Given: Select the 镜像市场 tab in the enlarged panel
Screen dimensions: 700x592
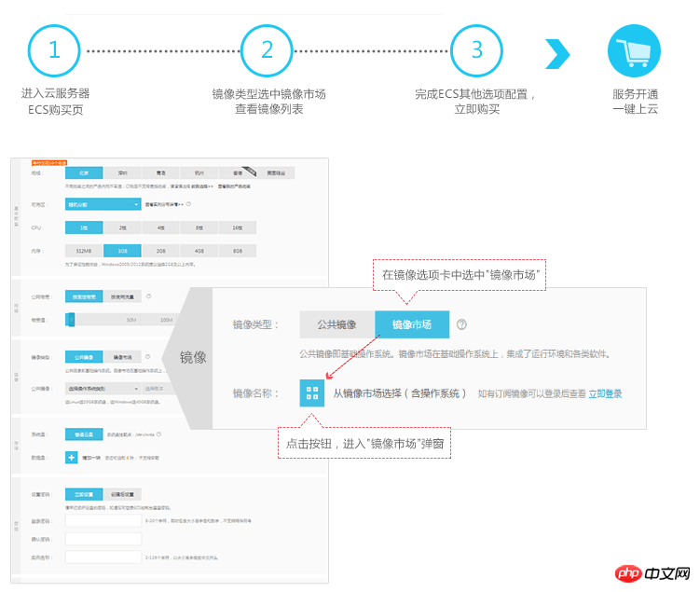Looking at the screenshot, I should tap(412, 324).
